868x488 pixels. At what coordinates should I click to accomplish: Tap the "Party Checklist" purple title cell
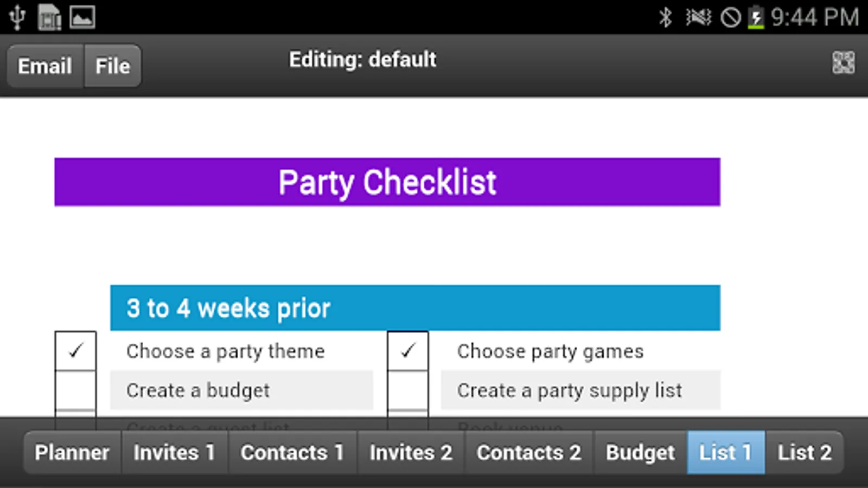coord(387,182)
